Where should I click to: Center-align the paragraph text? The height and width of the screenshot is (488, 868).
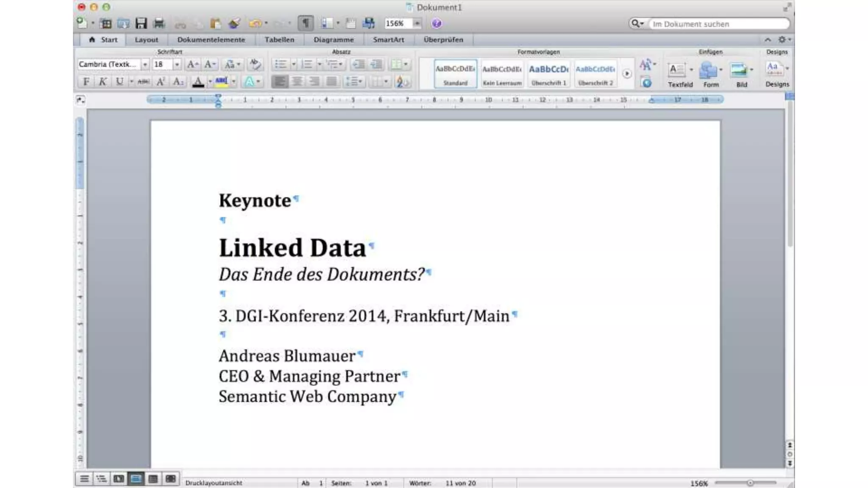(297, 81)
